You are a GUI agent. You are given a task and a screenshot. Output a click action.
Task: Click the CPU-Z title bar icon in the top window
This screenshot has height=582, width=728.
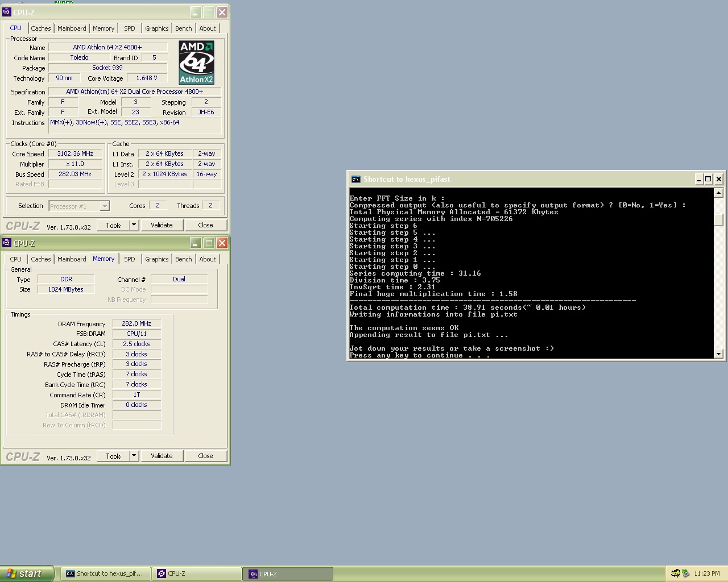tap(7, 12)
